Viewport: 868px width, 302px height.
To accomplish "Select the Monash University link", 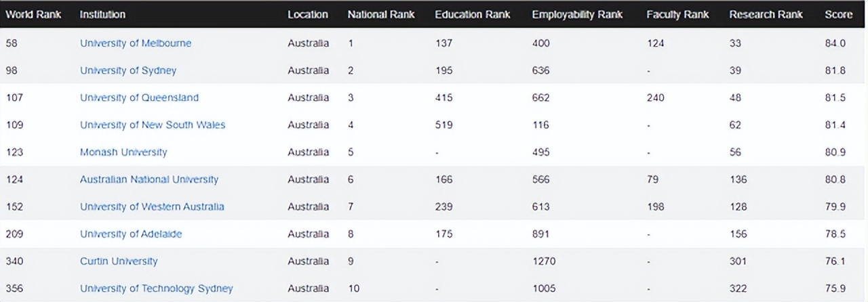I will pos(123,152).
